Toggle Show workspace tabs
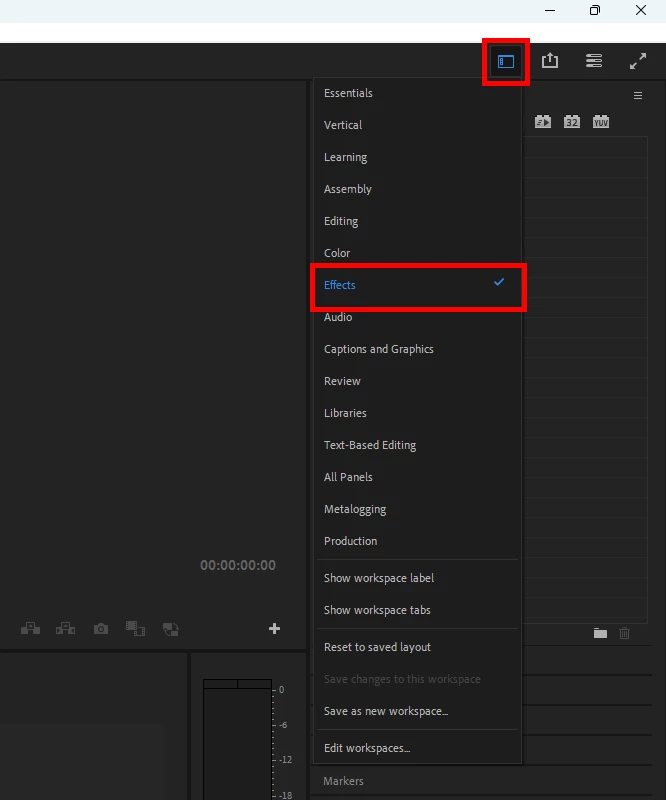 click(x=417, y=610)
